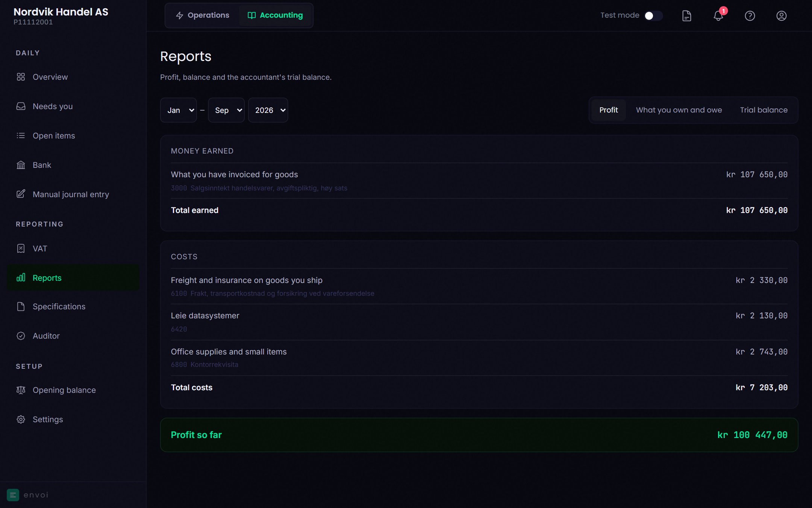This screenshot has height=508, width=812.
Task: Click the Nordvik Handel AS company name
Action: point(61,12)
